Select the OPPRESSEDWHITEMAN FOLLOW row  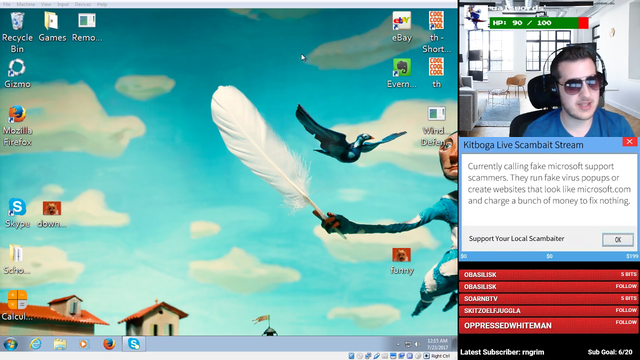tap(549, 325)
